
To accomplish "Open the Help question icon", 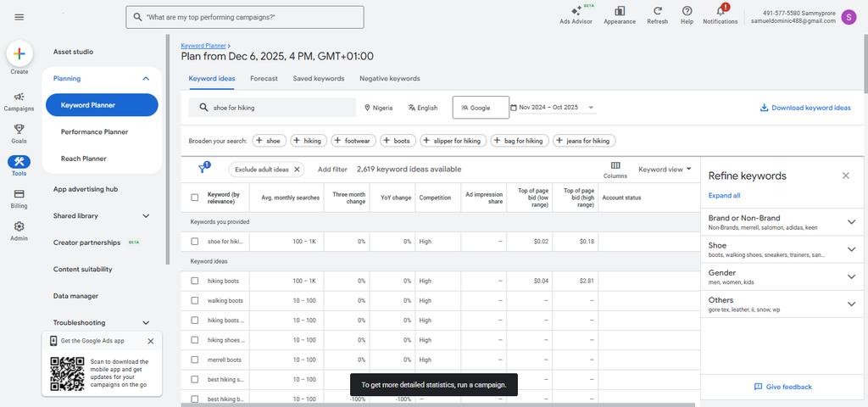I will pos(687,11).
